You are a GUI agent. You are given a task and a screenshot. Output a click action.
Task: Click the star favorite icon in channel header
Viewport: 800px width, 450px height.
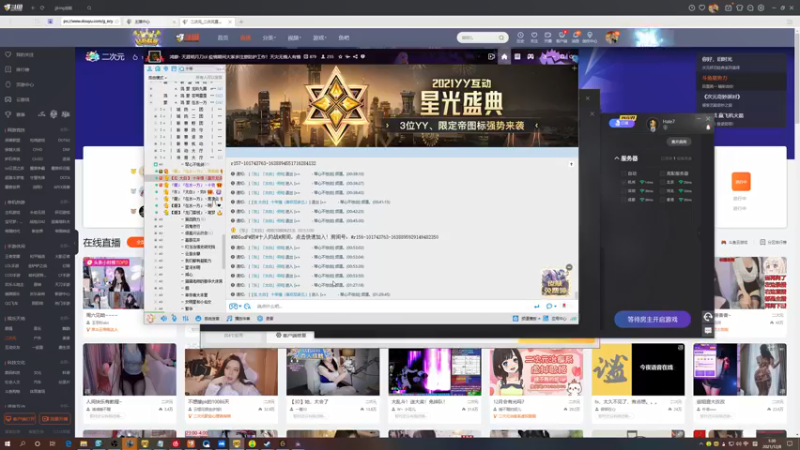click(x=340, y=57)
